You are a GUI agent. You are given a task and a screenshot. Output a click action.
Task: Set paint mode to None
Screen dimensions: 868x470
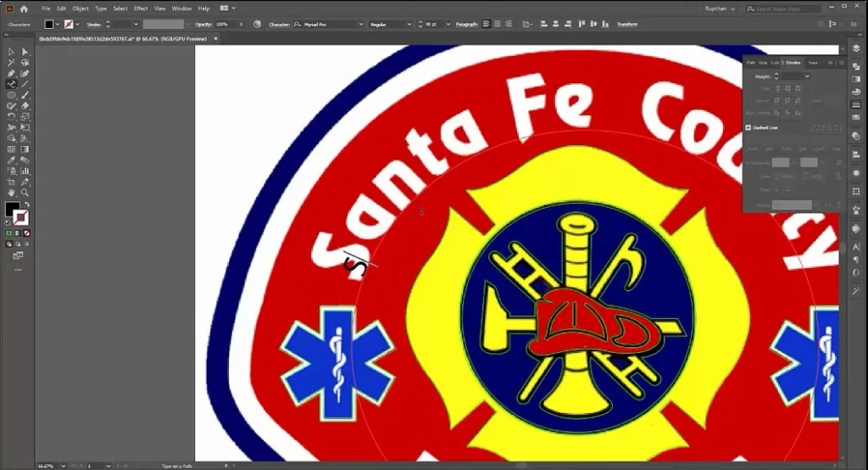pos(26,233)
